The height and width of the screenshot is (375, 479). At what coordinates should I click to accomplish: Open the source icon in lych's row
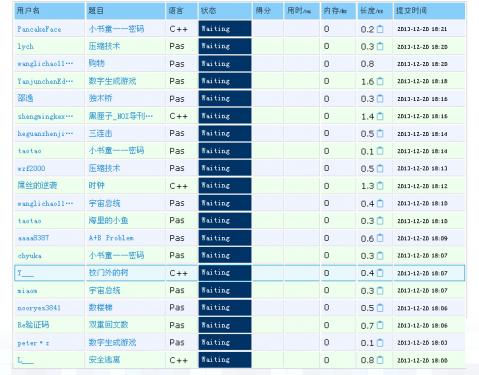pyautogui.click(x=380, y=46)
